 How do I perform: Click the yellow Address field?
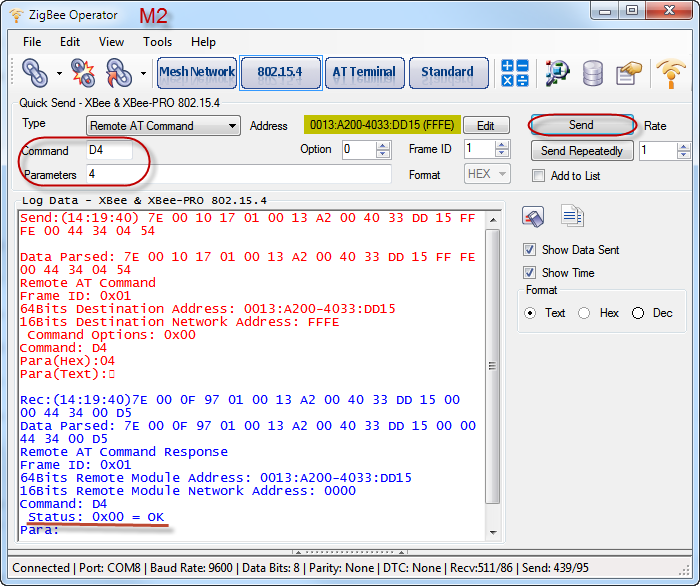coord(382,125)
